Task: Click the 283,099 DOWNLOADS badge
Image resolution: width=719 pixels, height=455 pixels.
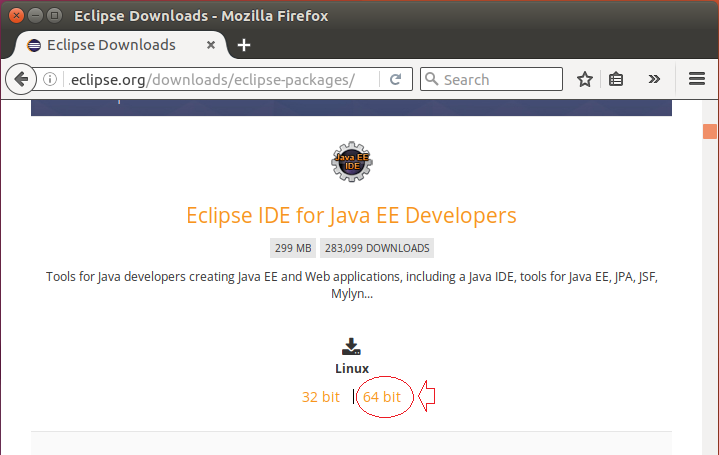Action: click(x=377, y=248)
